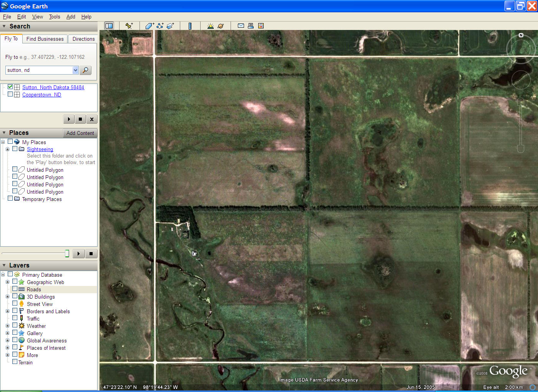Open the Add menu
The image size is (538, 392).
click(x=71, y=17)
